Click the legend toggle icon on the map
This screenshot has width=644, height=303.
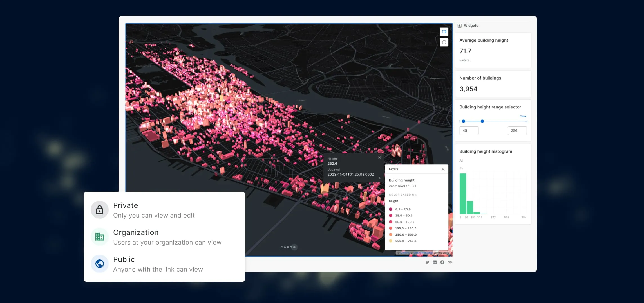click(x=444, y=31)
